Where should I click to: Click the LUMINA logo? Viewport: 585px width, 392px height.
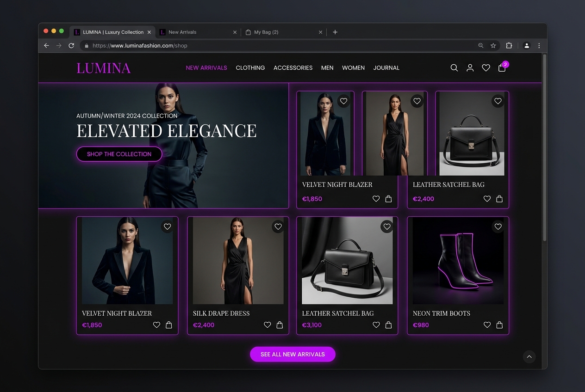(x=104, y=68)
